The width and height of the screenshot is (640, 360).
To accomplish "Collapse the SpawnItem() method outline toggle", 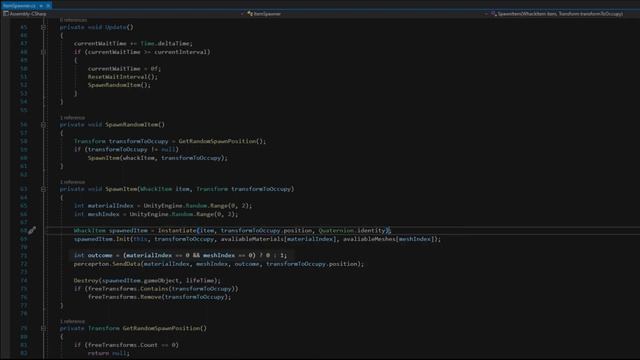I will click(x=43, y=189).
